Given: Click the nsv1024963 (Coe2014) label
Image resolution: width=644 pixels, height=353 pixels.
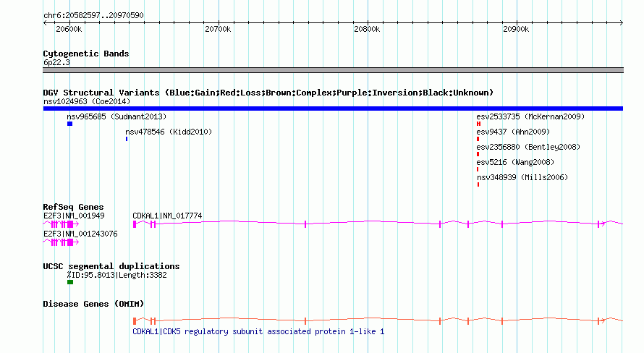Looking at the screenshot, I should click(x=87, y=101).
